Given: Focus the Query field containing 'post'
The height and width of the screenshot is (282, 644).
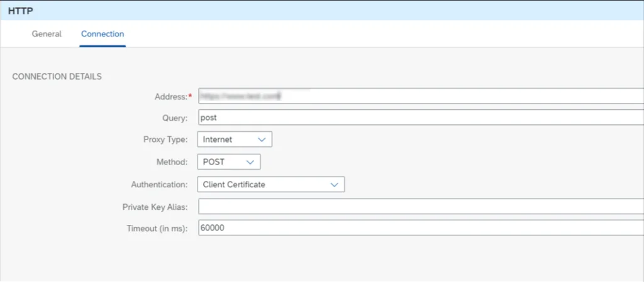Looking at the screenshot, I should click(420, 117).
